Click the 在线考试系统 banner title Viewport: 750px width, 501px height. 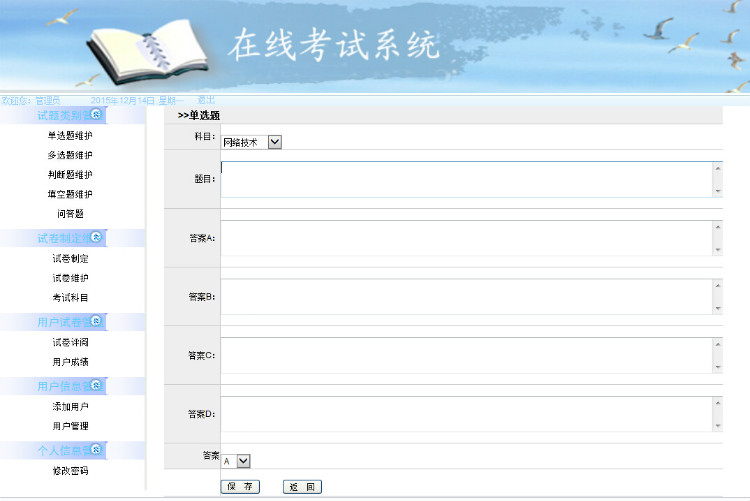pos(334,45)
